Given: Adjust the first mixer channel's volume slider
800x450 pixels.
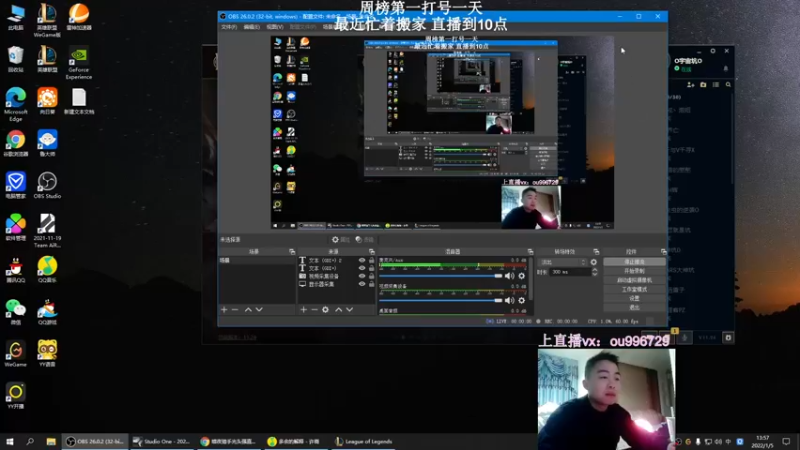Looking at the screenshot, I should [x=441, y=276].
